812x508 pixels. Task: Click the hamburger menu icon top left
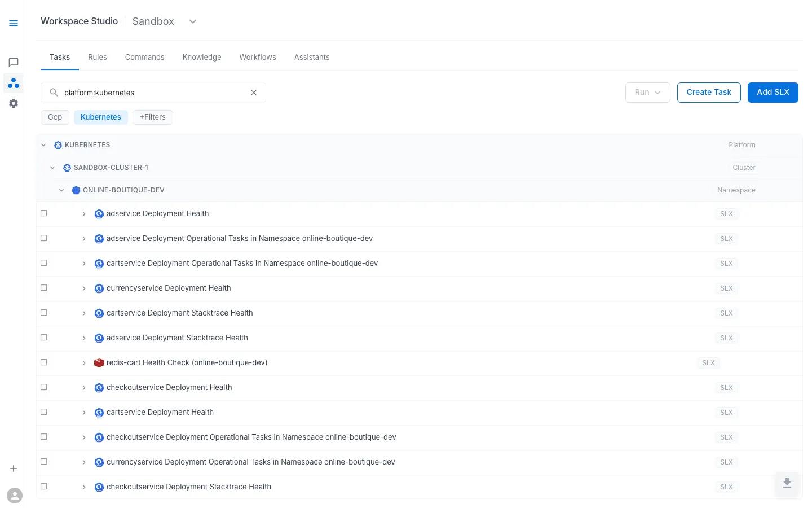tap(14, 23)
